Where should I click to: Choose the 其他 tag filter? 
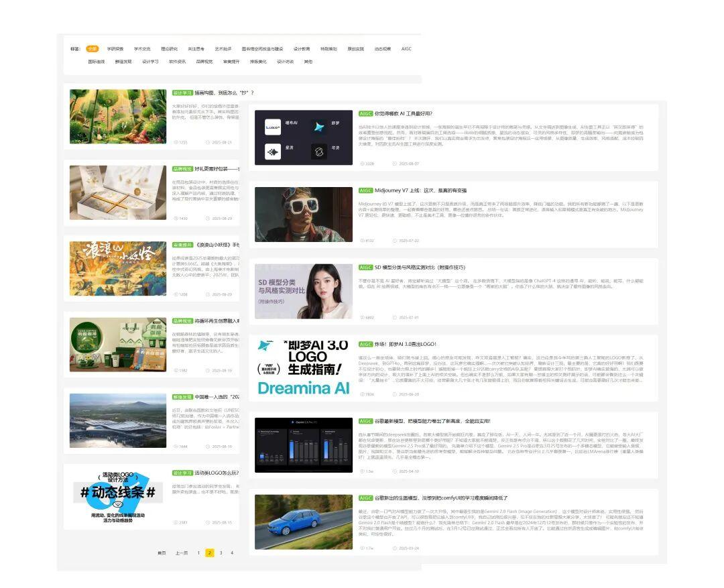pos(308,62)
